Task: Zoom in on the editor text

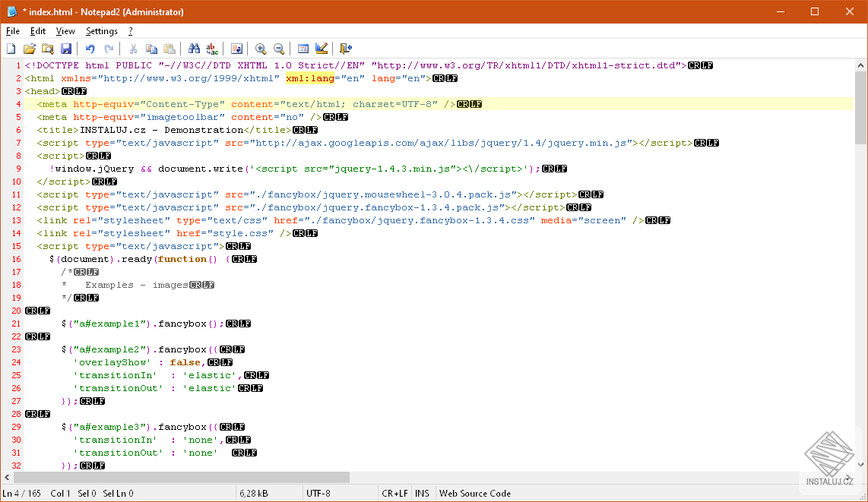Action: [x=261, y=49]
